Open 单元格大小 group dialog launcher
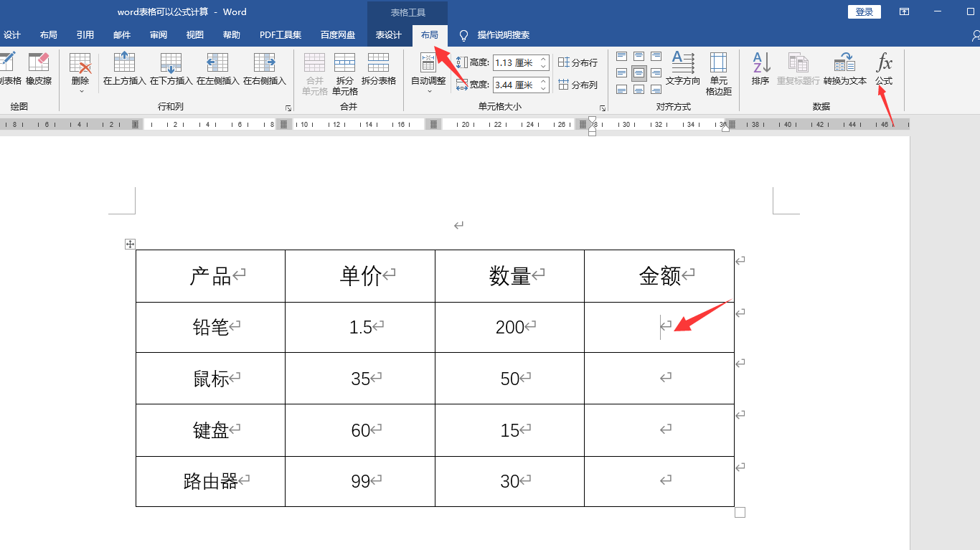This screenshot has height=550, width=980. pos(603,108)
